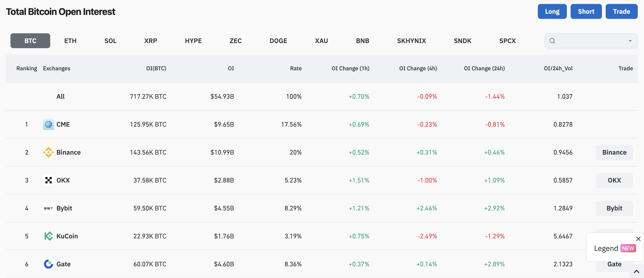644x278 pixels.
Task: Click the blue Trade button
Action: point(621,11)
